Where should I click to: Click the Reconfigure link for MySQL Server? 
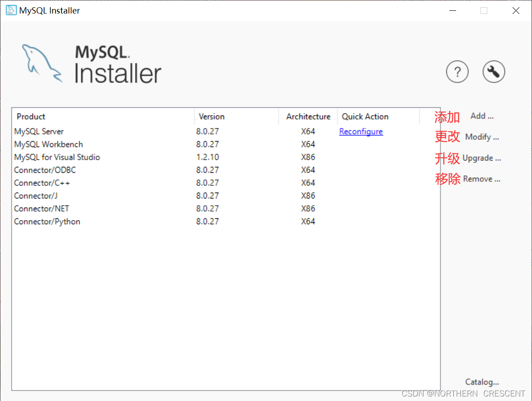pyautogui.click(x=361, y=132)
